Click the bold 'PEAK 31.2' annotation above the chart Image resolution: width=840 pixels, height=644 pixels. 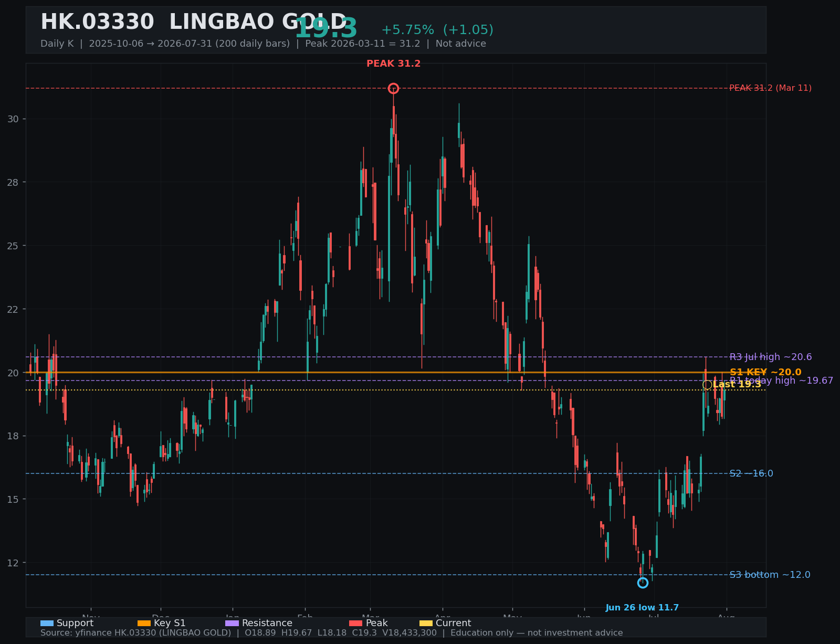click(394, 64)
